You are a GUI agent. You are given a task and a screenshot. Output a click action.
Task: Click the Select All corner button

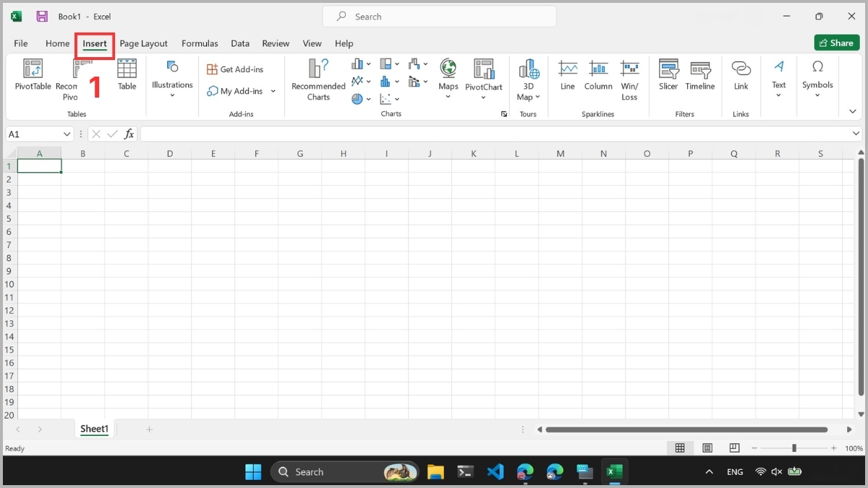[x=9, y=153]
